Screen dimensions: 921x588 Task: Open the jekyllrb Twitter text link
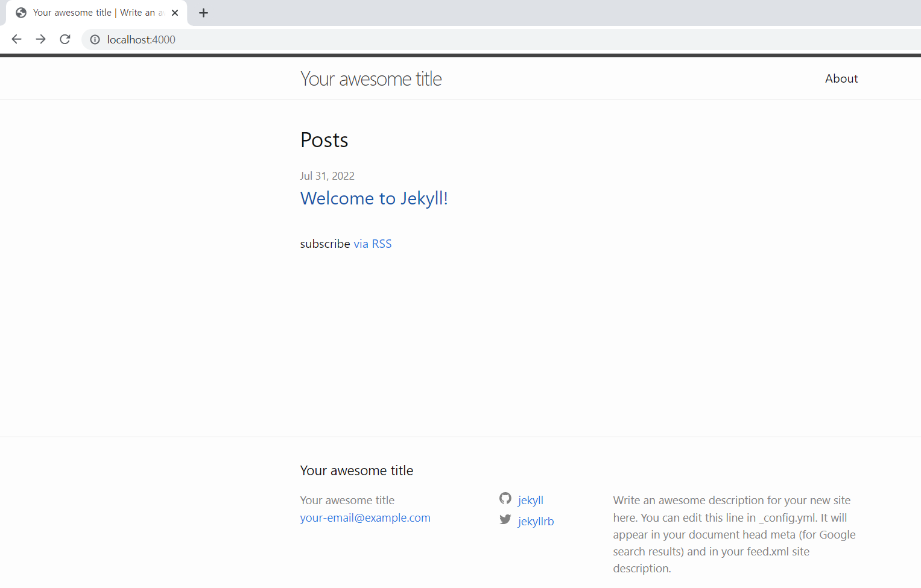click(x=536, y=521)
